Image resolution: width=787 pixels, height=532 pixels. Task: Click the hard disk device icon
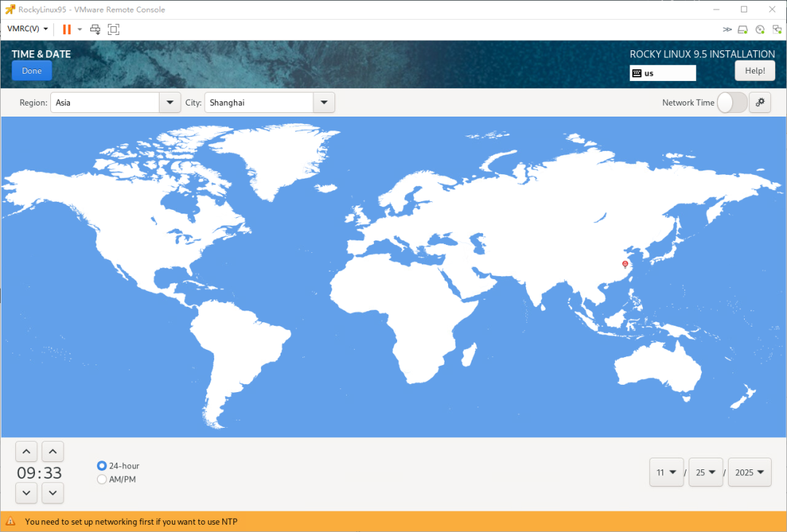click(743, 30)
